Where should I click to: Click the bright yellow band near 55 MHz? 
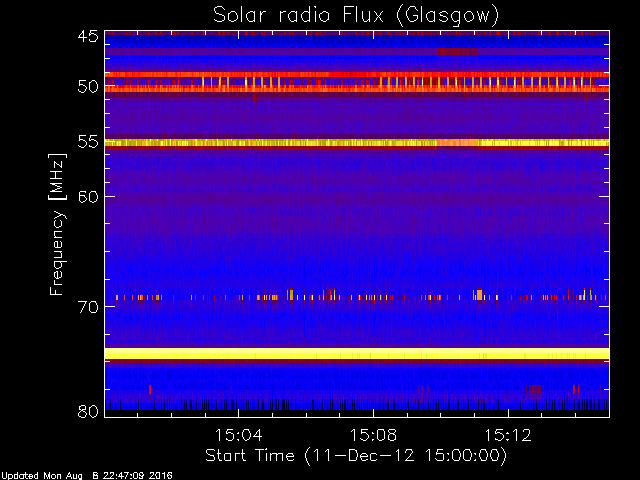[x=357, y=143]
